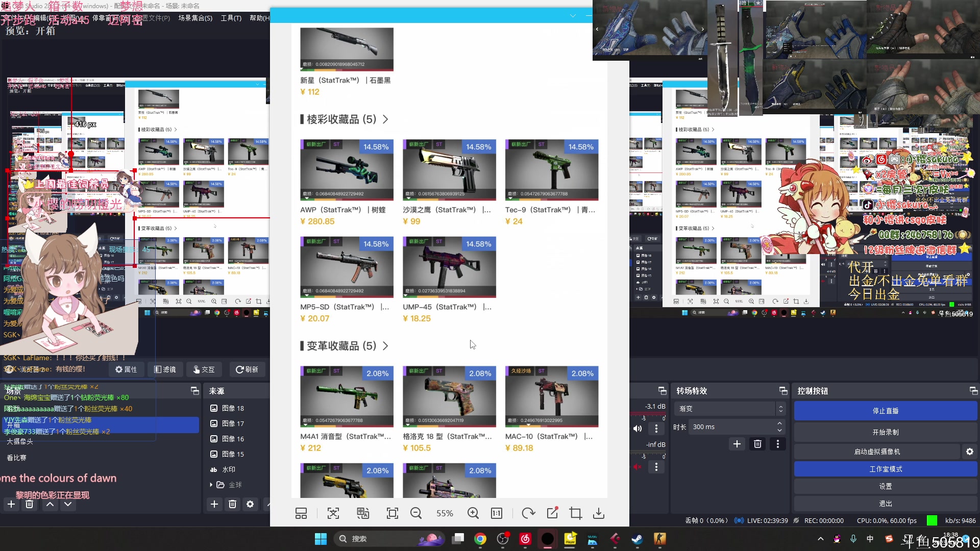Move selected scene up

pyautogui.click(x=50, y=504)
